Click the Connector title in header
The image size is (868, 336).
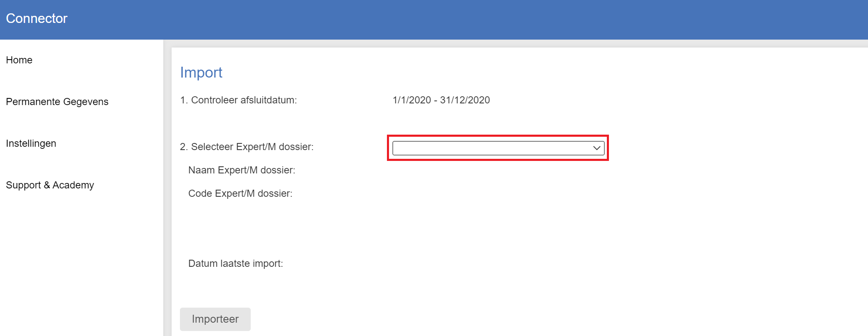(x=37, y=18)
